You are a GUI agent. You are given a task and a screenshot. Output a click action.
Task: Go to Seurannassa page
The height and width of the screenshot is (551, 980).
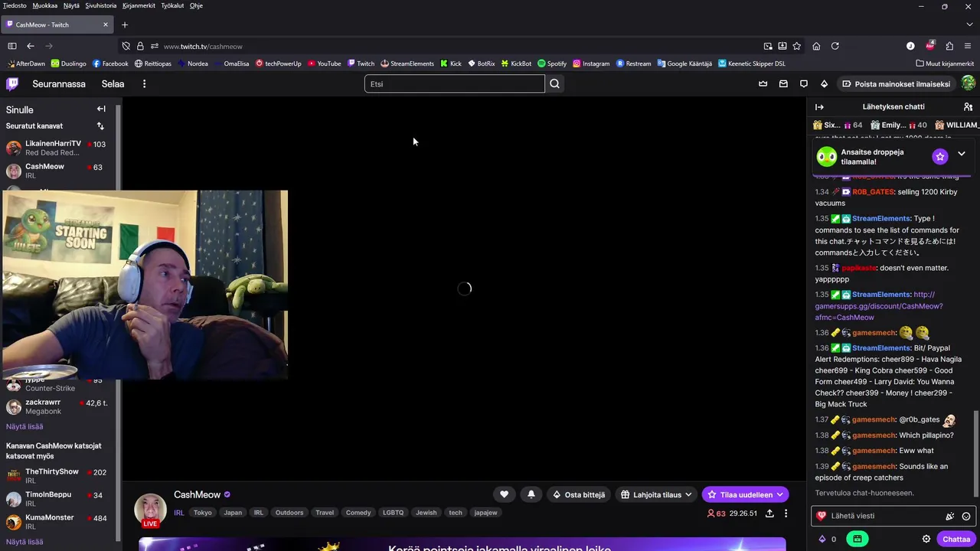59,84
